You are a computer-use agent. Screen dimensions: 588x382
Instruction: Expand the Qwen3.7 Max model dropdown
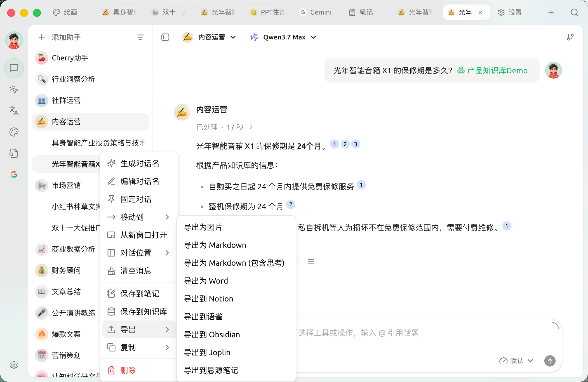point(283,37)
